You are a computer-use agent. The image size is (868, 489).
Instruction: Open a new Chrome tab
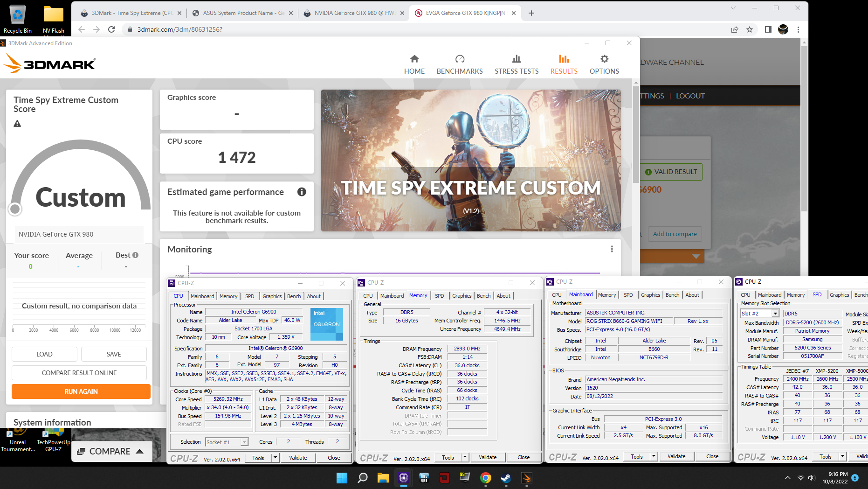coord(531,13)
